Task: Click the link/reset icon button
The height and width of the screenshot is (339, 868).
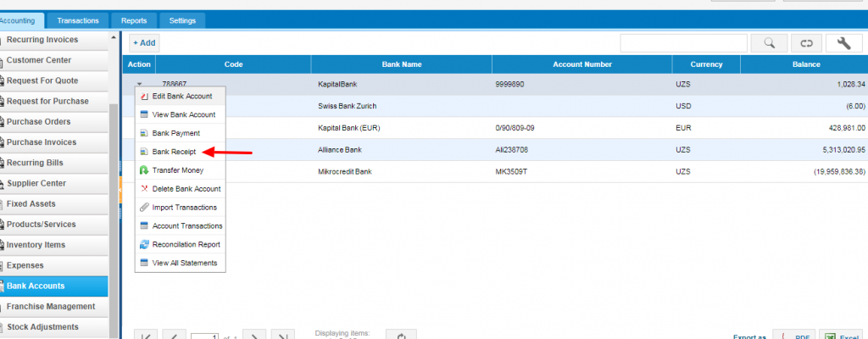Action: coord(806,43)
